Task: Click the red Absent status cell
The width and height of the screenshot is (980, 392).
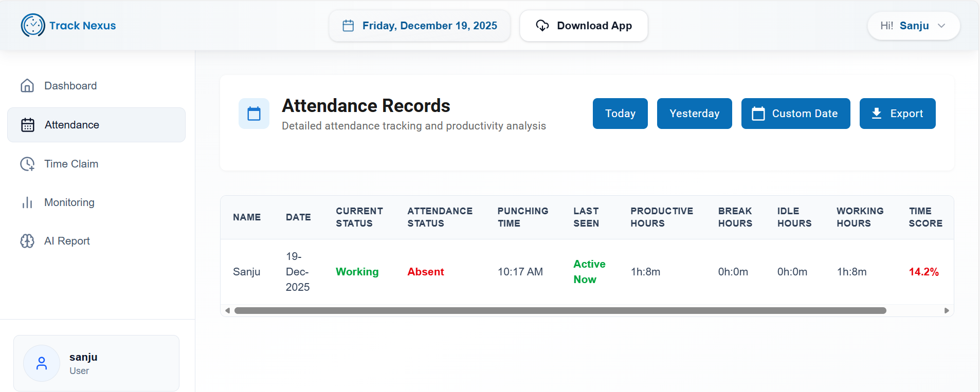Action: click(x=426, y=272)
